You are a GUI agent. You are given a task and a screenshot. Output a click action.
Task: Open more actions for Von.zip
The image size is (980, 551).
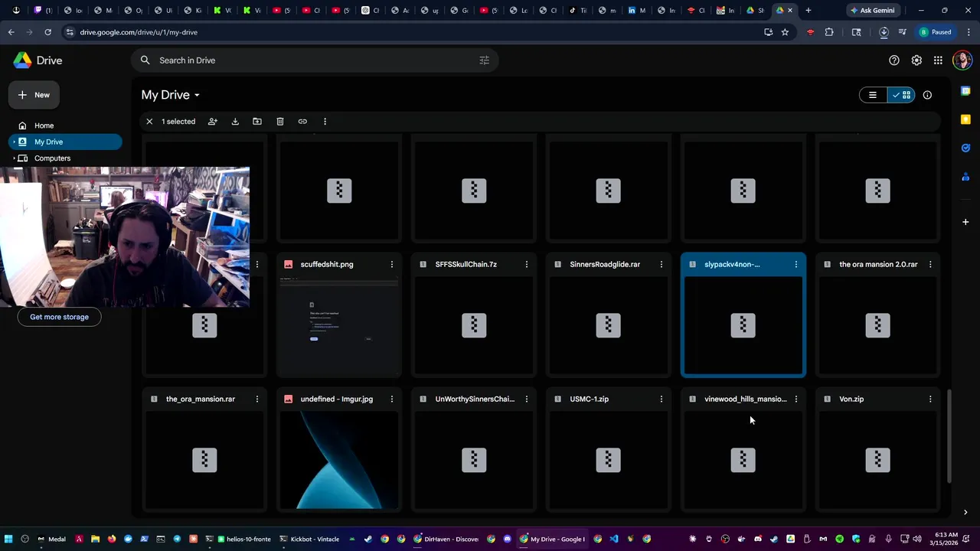(930, 399)
